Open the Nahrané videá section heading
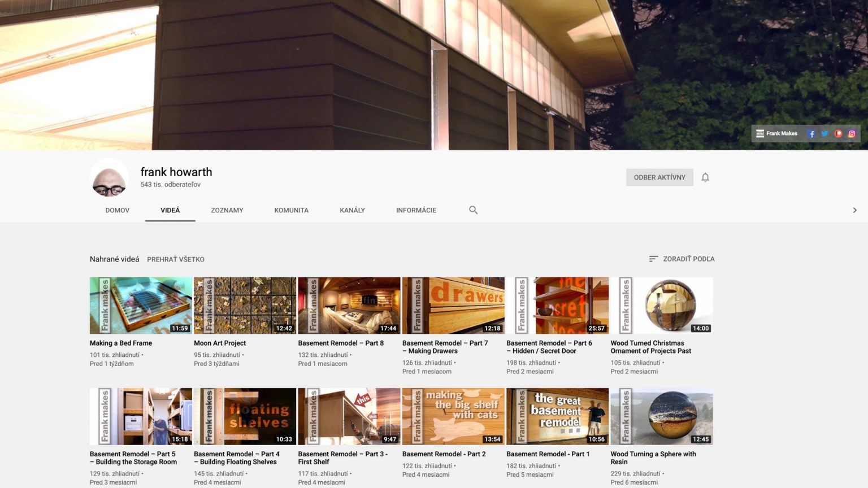Screen dimensions: 868x488 pyautogui.click(x=114, y=259)
